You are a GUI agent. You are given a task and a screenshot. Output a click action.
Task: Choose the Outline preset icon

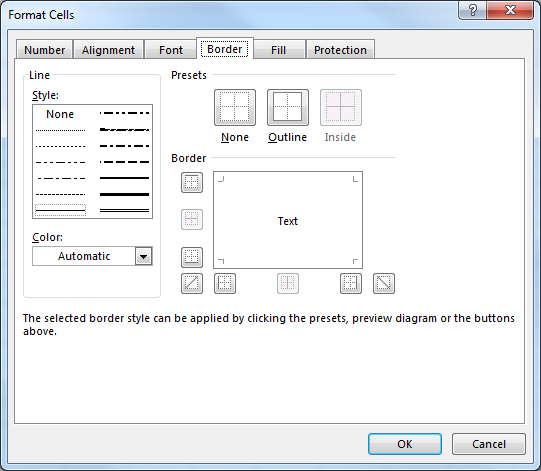click(x=288, y=107)
